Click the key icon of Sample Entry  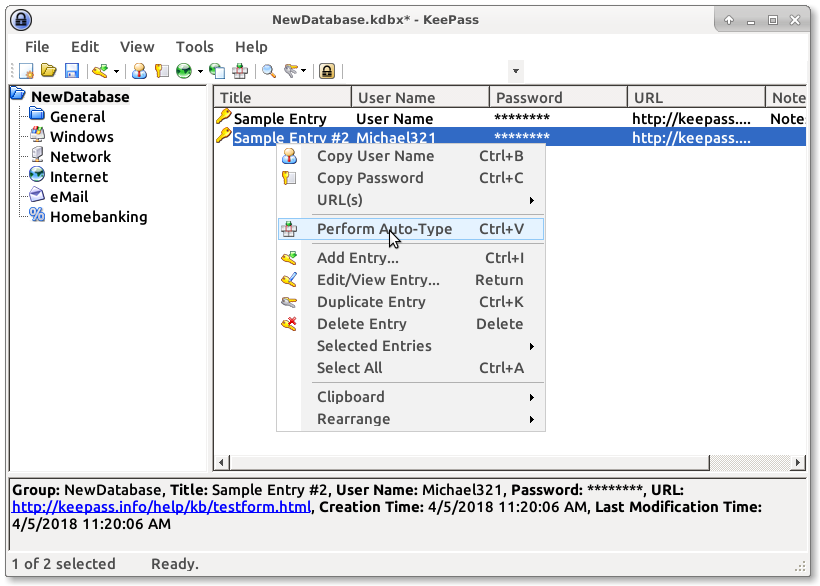pos(223,117)
